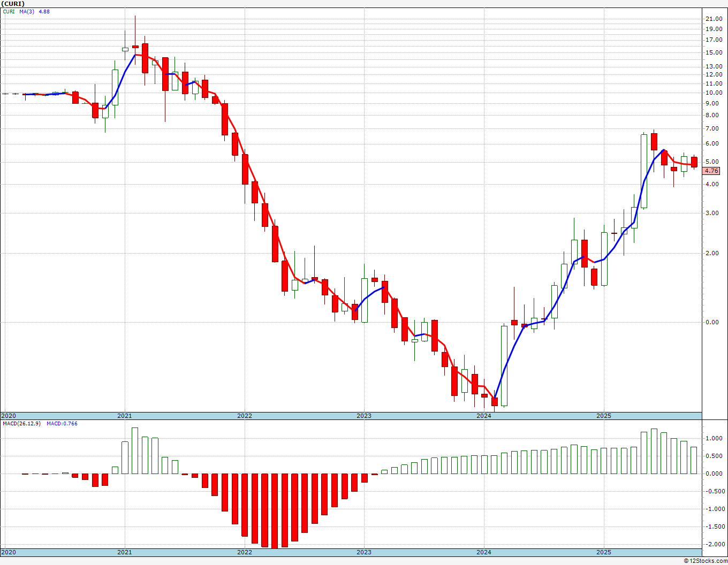Image resolution: width=728 pixels, height=565 pixels.
Task: Select 2021 on the price chart time axis
Action: click(125, 416)
